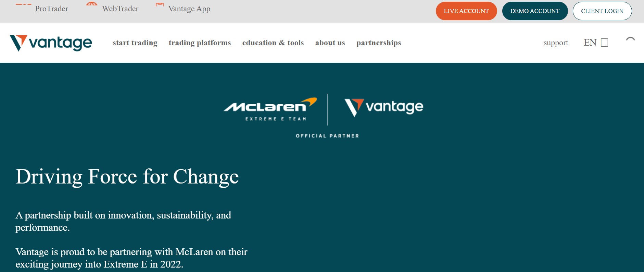
Task: Click the loading spinner icon in the header
Action: (x=630, y=39)
